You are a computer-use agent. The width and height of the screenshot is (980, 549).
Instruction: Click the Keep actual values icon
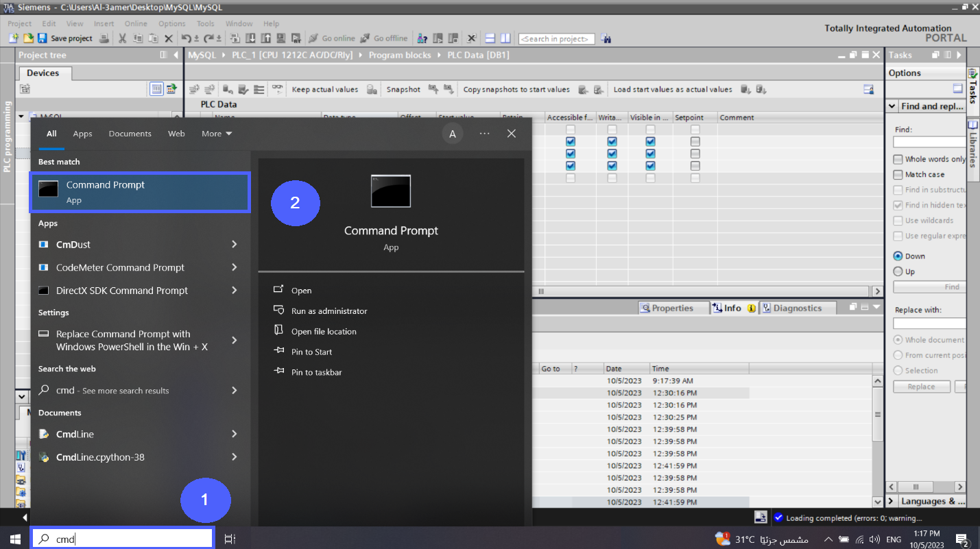coord(372,89)
